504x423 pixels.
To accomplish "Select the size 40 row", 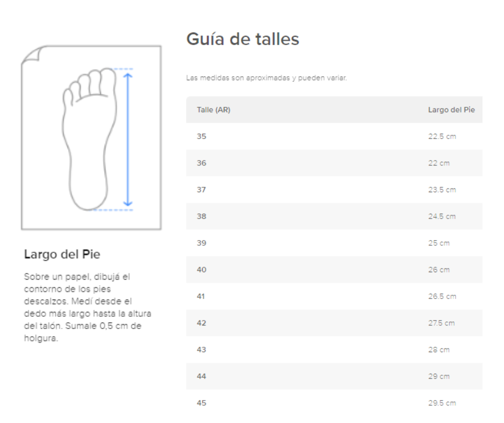I will pos(334,270).
